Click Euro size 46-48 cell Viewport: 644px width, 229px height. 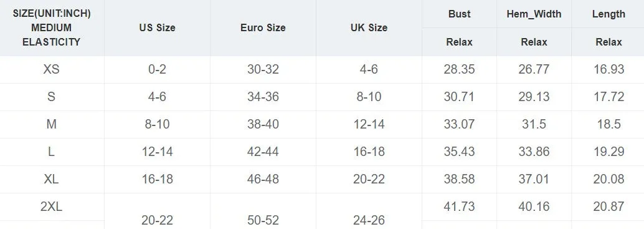[263, 179]
